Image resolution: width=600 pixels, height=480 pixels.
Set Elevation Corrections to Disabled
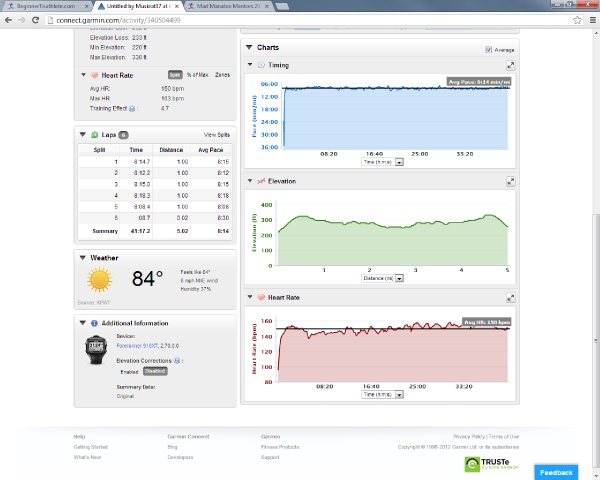[156, 371]
